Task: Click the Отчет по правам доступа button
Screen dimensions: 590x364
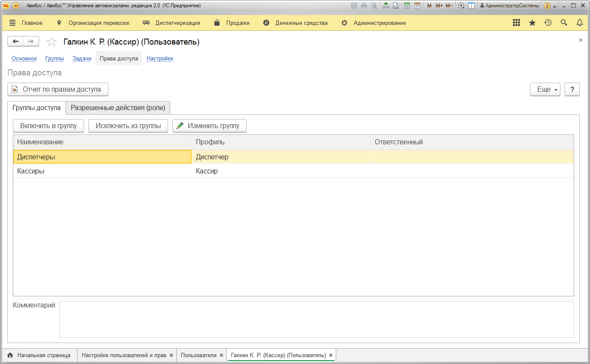Action: pos(58,90)
